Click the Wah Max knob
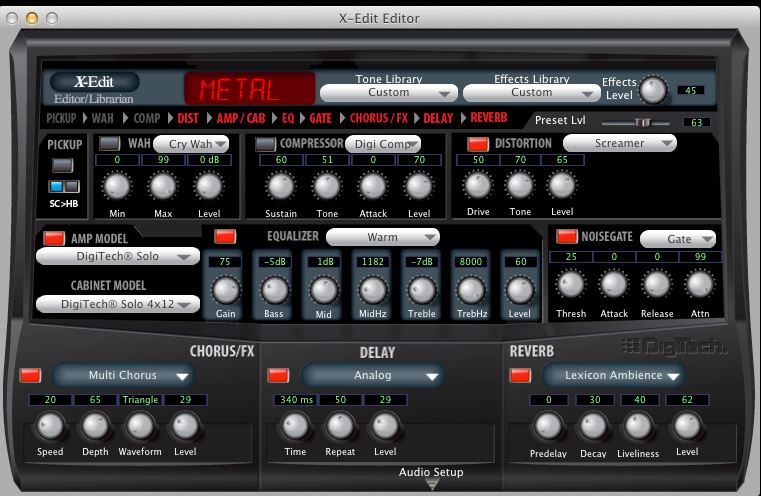This screenshot has width=761, height=496. (163, 186)
